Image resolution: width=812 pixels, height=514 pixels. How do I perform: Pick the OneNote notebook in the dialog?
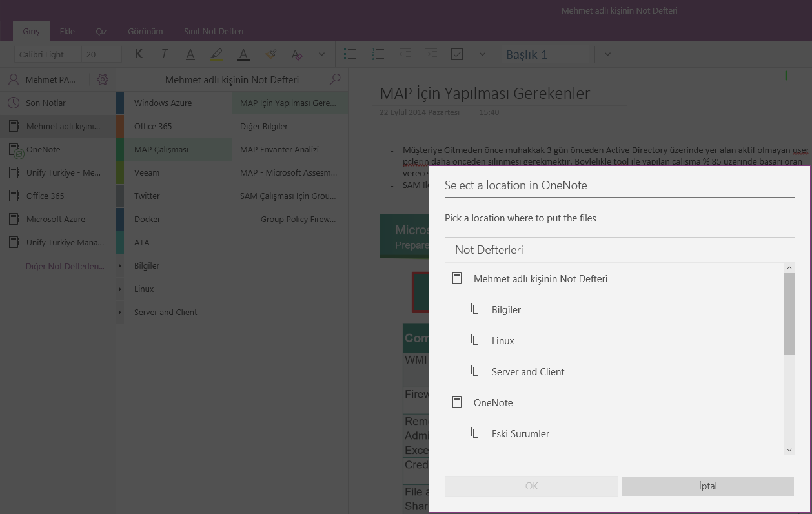pos(614,402)
